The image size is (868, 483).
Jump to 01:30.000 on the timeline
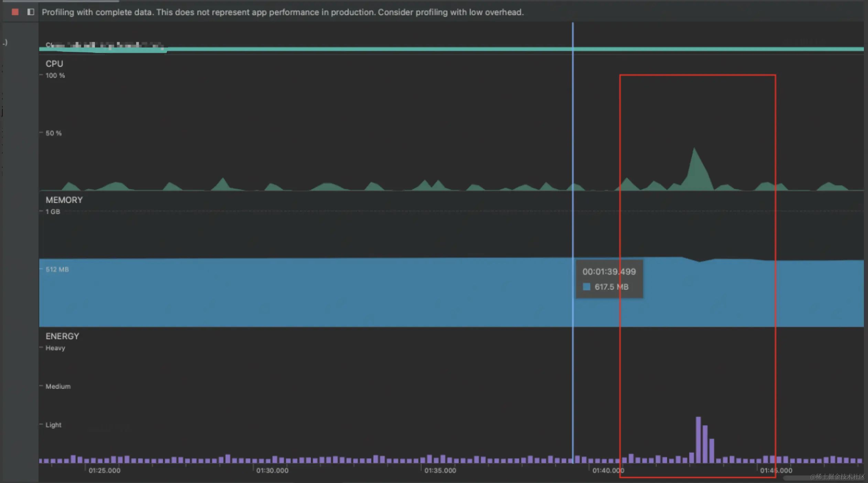[272, 470]
